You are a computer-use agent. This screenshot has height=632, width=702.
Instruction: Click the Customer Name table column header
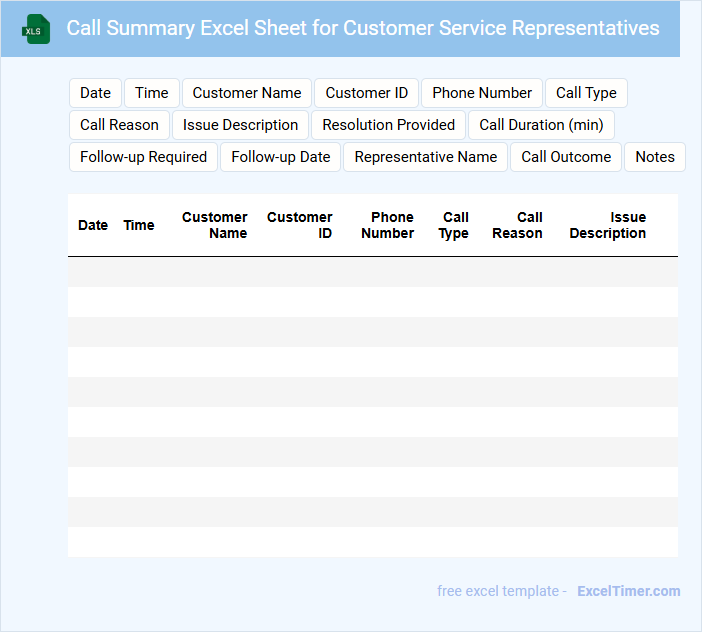pyautogui.click(x=214, y=225)
